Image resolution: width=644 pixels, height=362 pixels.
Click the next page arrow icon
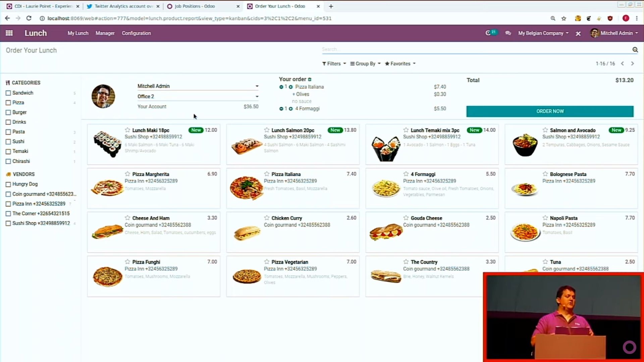pyautogui.click(x=633, y=64)
